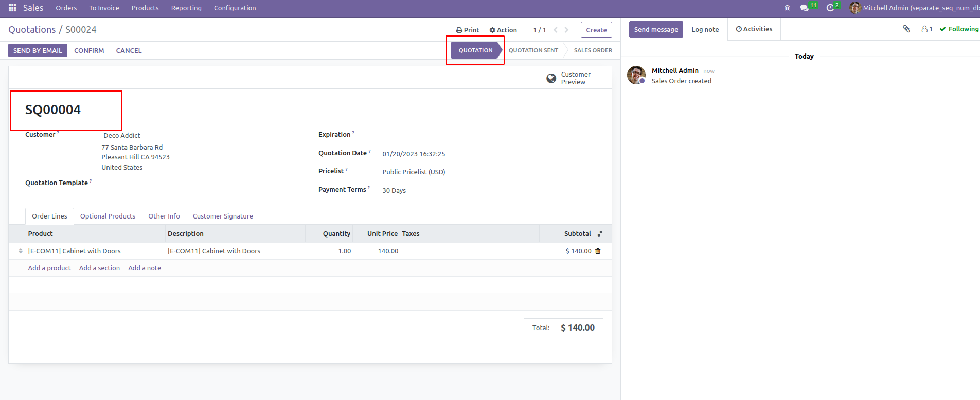Click Mitchell Admin avatar in chatter message
The height and width of the screenshot is (400, 980).
coord(636,75)
